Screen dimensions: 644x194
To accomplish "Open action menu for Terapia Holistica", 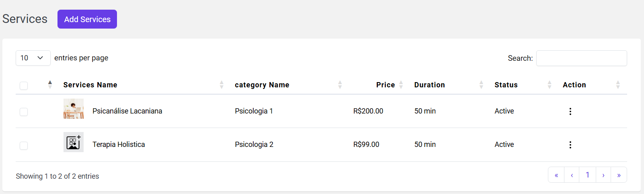I will pyautogui.click(x=570, y=145).
